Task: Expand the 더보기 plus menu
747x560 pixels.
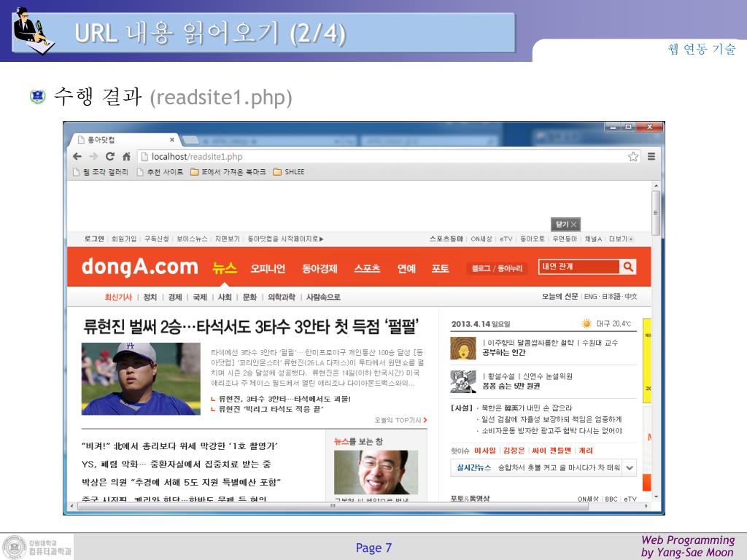Action: click(x=622, y=239)
